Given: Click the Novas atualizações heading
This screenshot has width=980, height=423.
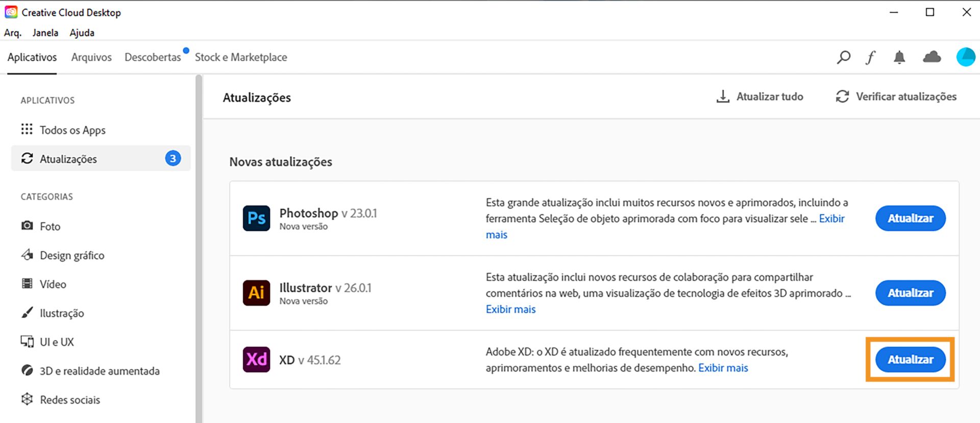Looking at the screenshot, I should point(281,162).
